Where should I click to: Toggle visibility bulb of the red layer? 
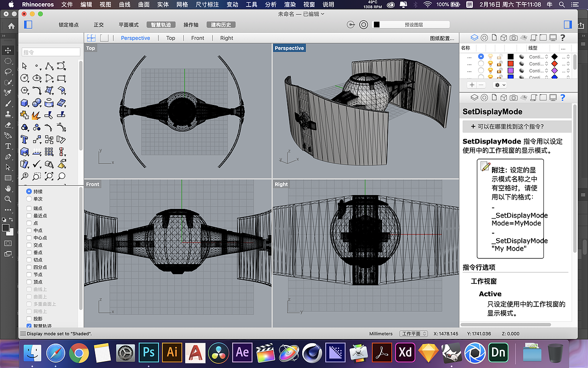pos(490,63)
